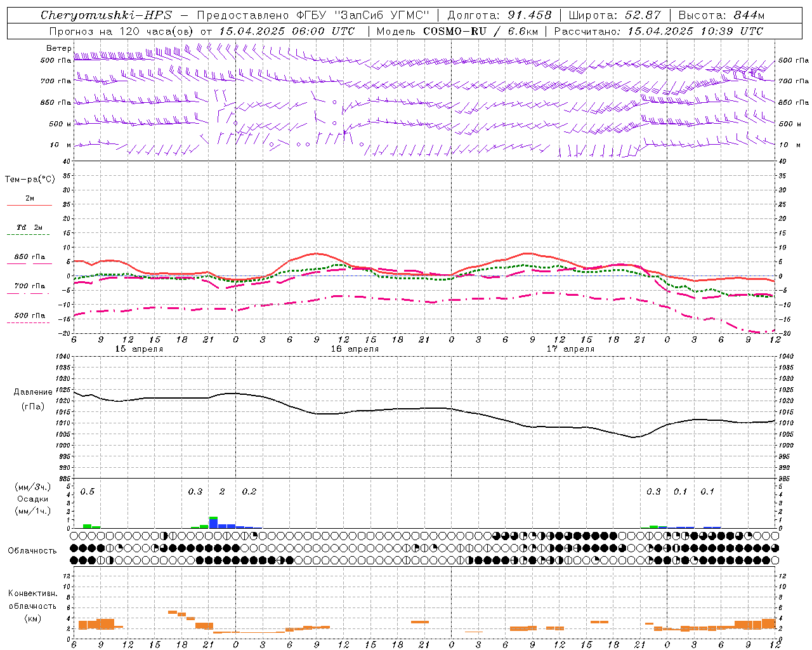Select the provider text ФГБУ "ЗапСиб УГМС"
This screenshot has height=650, width=812.
363,15
